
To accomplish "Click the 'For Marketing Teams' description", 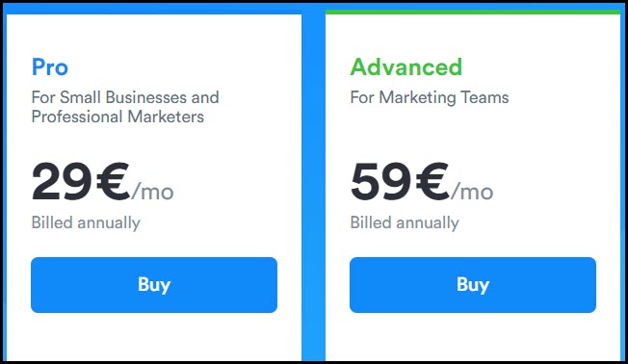I will [430, 97].
